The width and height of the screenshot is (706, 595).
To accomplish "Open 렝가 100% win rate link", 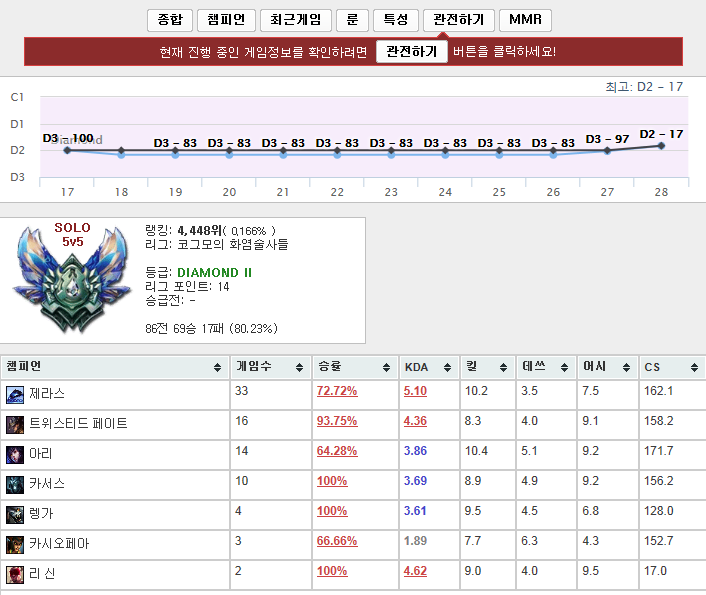I will (x=332, y=511).
